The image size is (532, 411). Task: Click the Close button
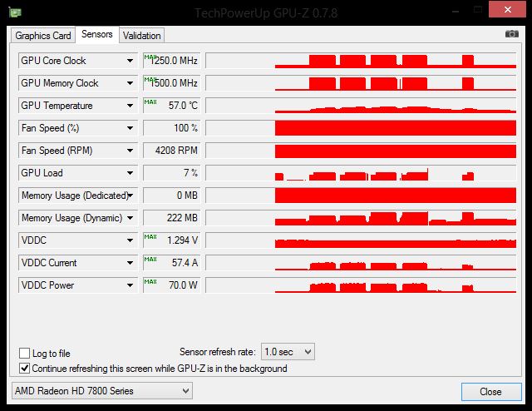(491, 392)
